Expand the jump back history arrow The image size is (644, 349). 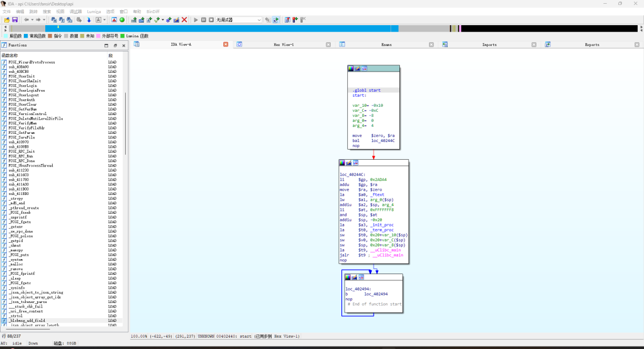(x=33, y=19)
